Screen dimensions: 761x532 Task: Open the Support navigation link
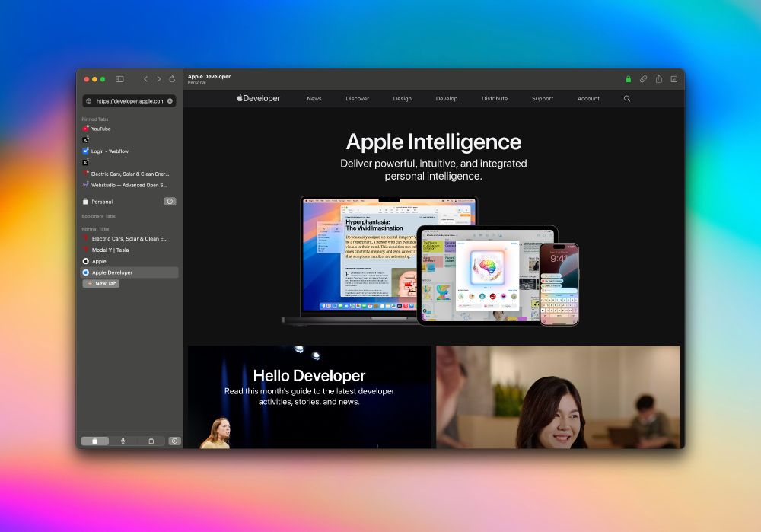tap(542, 98)
